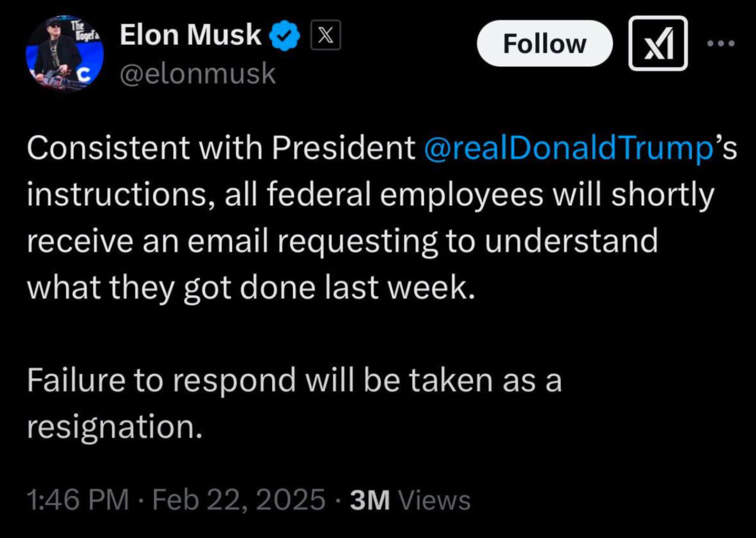Open the @elonmusk handle link
The width and height of the screenshot is (756, 538).
click(x=198, y=74)
